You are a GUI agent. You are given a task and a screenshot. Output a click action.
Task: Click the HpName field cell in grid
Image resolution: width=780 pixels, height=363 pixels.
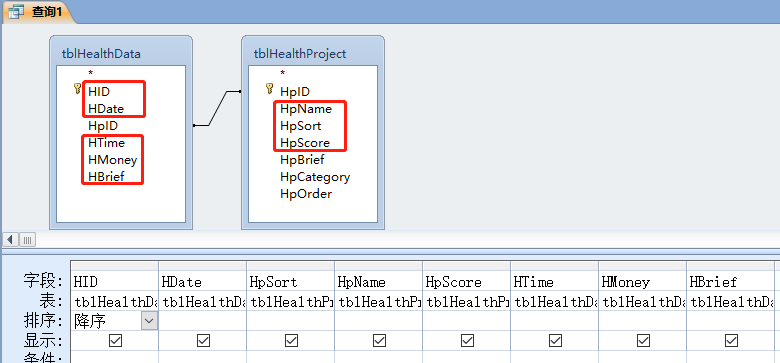pos(379,282)
